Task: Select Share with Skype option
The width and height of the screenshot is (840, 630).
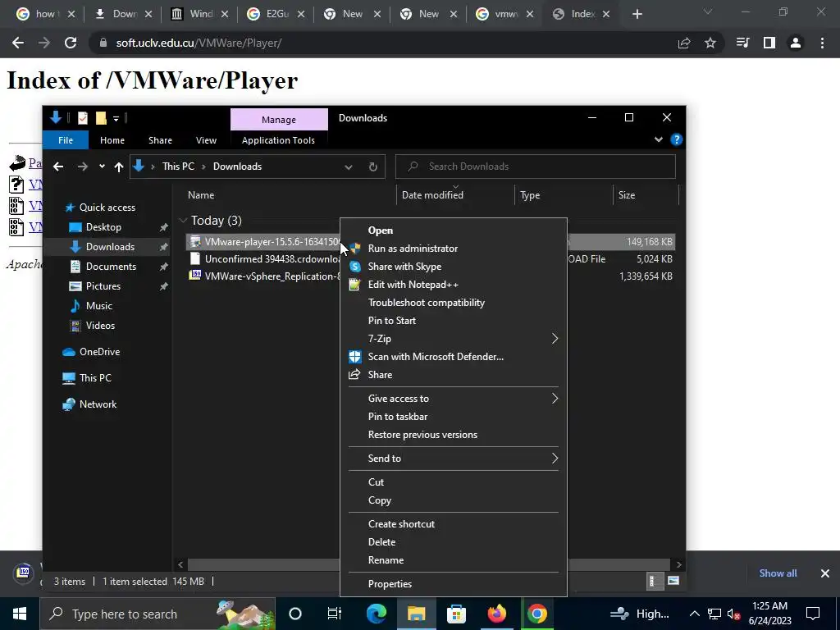Action: point(404,267)
